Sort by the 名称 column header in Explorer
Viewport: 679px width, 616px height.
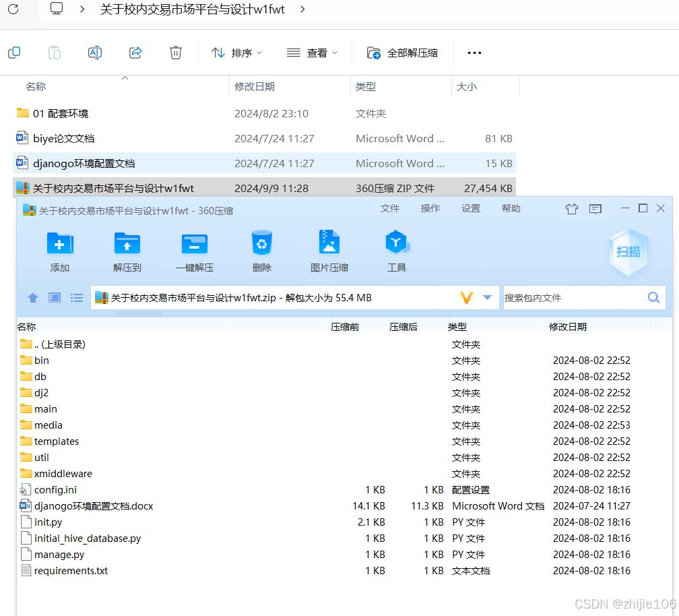click(36, 87)
